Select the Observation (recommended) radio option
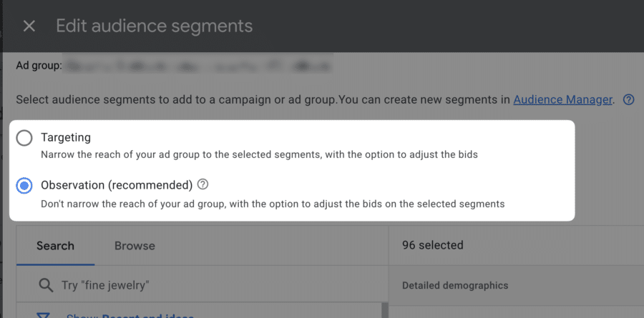Viewport: 644px width, 318px height. (24, 186)
